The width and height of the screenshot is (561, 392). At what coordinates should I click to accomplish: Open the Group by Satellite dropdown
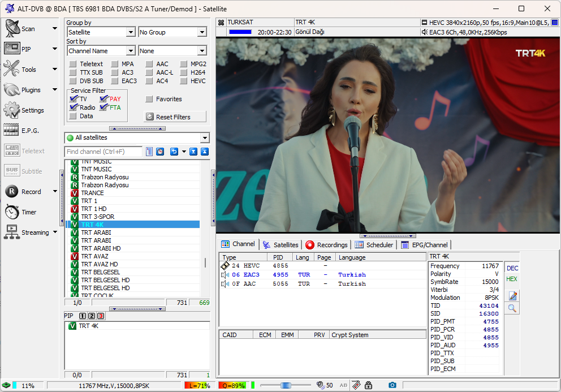(101, 32)
